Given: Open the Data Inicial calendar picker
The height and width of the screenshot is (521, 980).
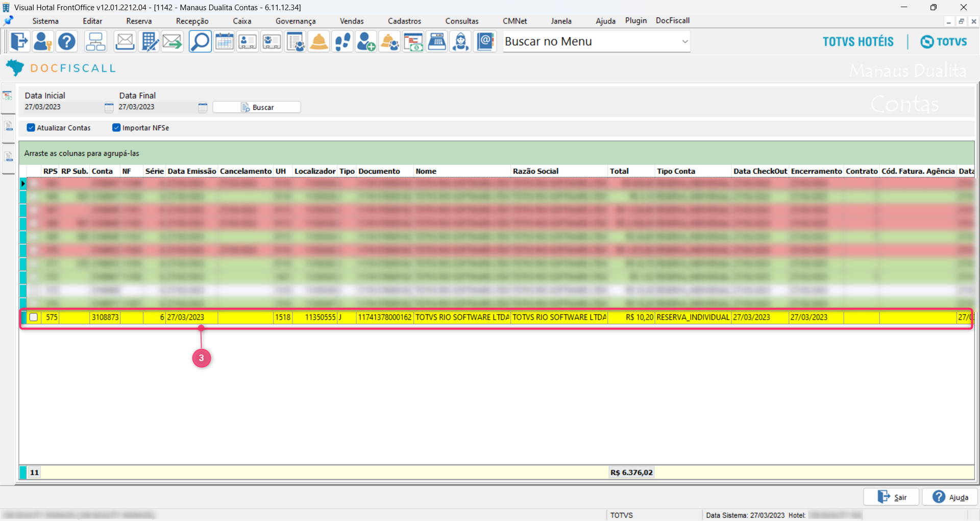Looking at the screenshot, I should pyautogui.click(x=109, y=107).
